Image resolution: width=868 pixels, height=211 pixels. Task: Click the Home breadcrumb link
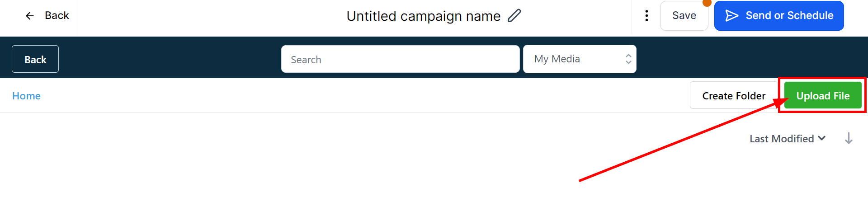pyautogui.click(x=26, y=96)
